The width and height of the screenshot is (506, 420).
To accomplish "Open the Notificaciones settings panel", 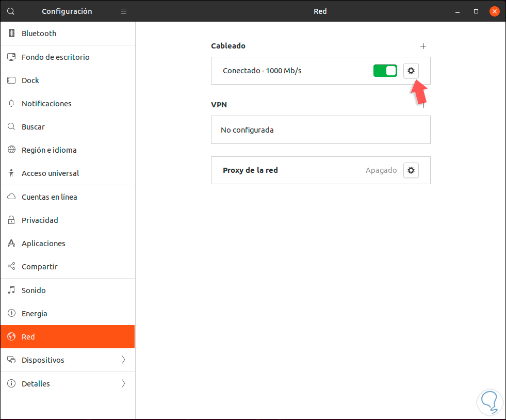I will click(x=46, y=104).
